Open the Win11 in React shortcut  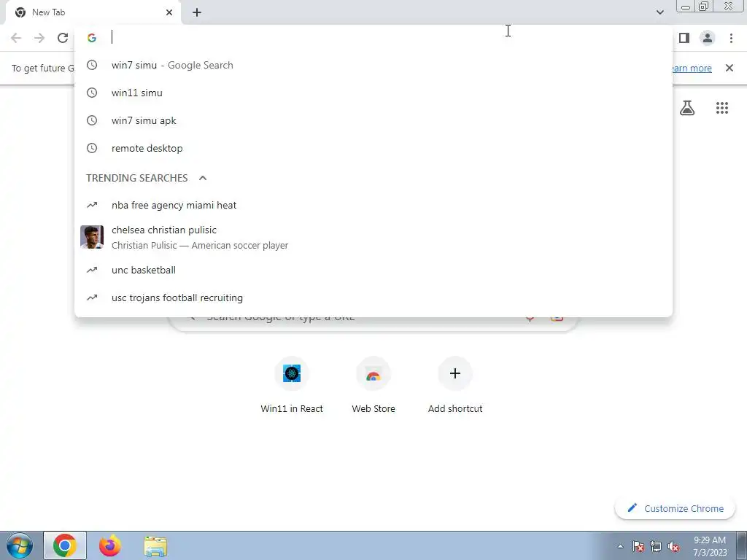pyautogui.click(x=292, y=385)
